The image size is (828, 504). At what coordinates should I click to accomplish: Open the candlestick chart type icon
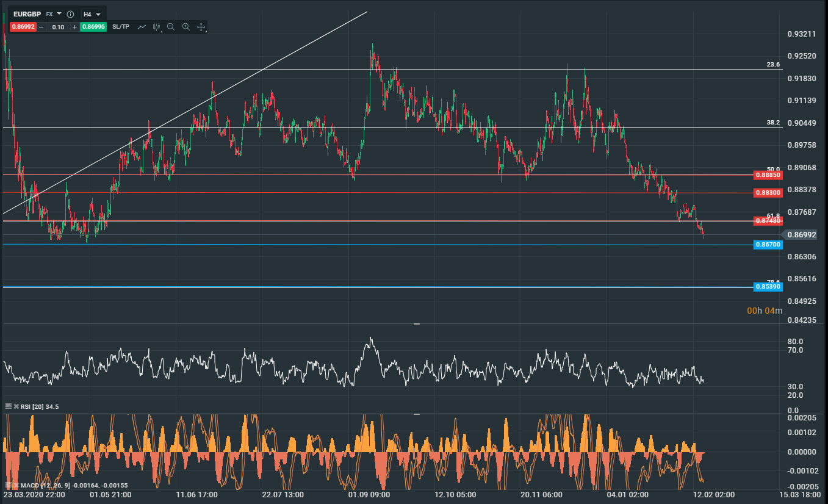(x=156, y=27)
